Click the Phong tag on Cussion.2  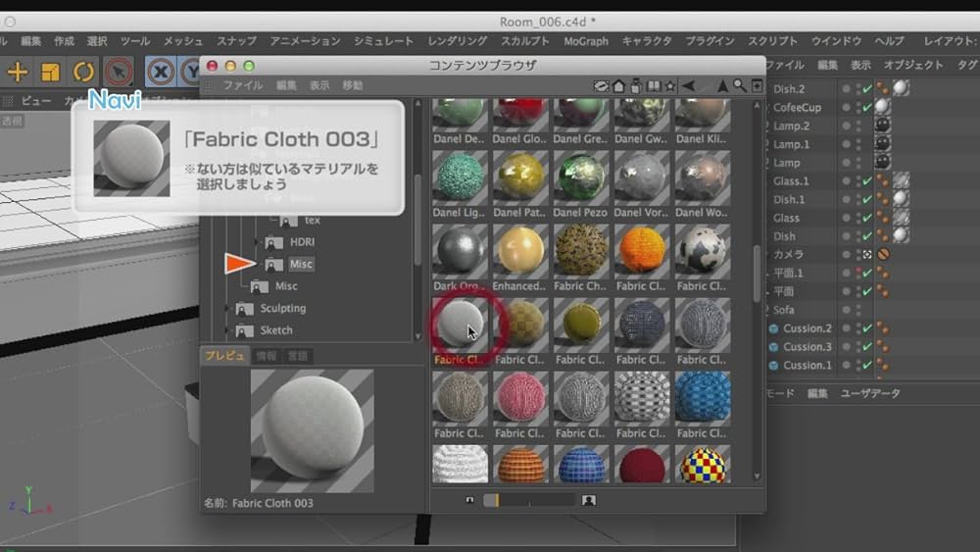coord(883,328)
